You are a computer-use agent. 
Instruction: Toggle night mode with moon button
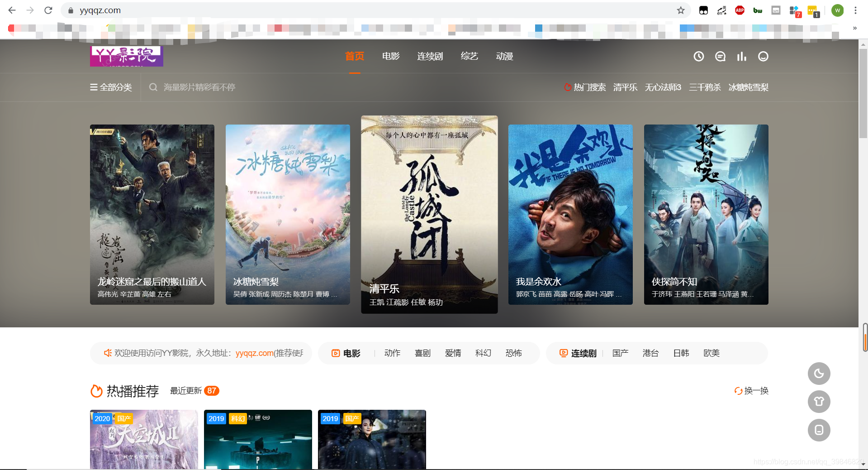click(819, 374)
